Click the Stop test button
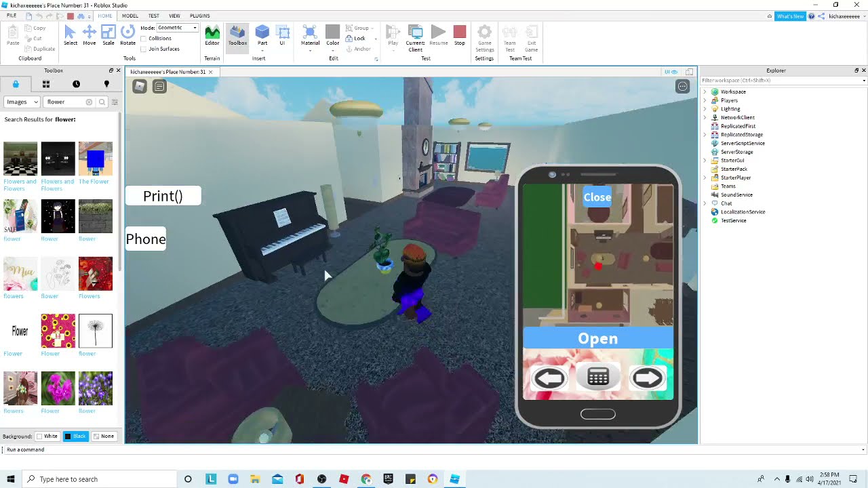This screenshot has height=488, width=868. coord(460,35)
